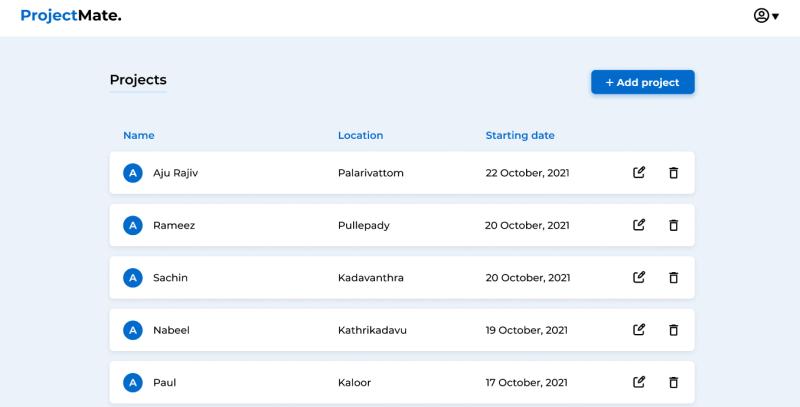Edit the Rameez project
Screen dimensions: 800x407
(639, 225)
